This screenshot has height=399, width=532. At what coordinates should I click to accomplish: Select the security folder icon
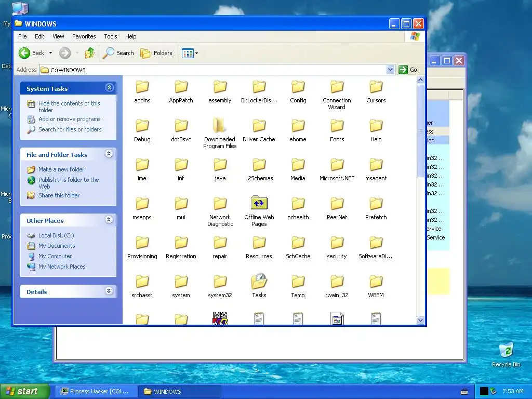(x=337, y=243)
